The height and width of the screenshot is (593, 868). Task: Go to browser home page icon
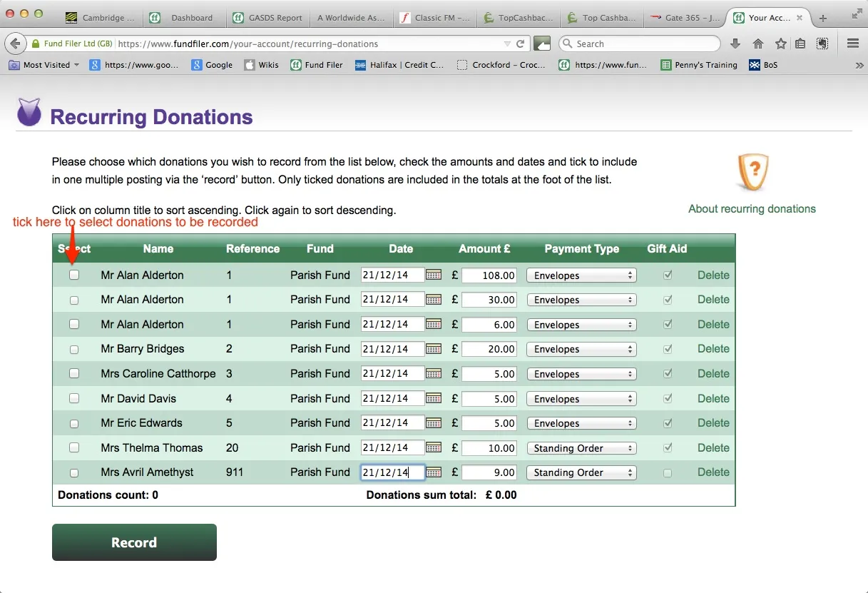(x=758, y=44)
